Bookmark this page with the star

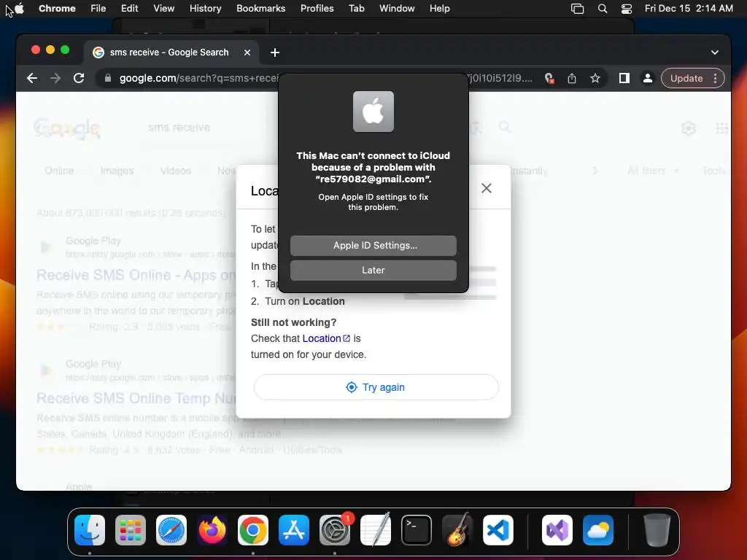click(x=595, y=78)
